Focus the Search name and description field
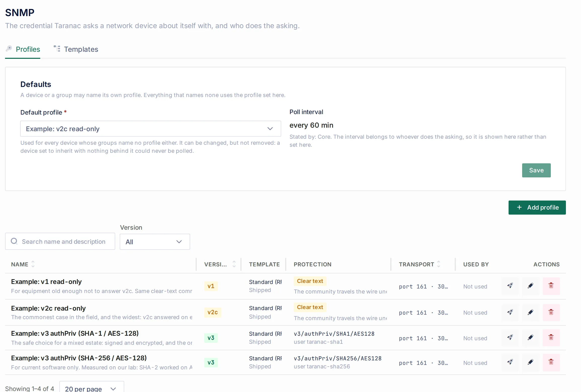The height and width of the screenshot is (392, 581). pyautogui.click(x=60, y=241)
